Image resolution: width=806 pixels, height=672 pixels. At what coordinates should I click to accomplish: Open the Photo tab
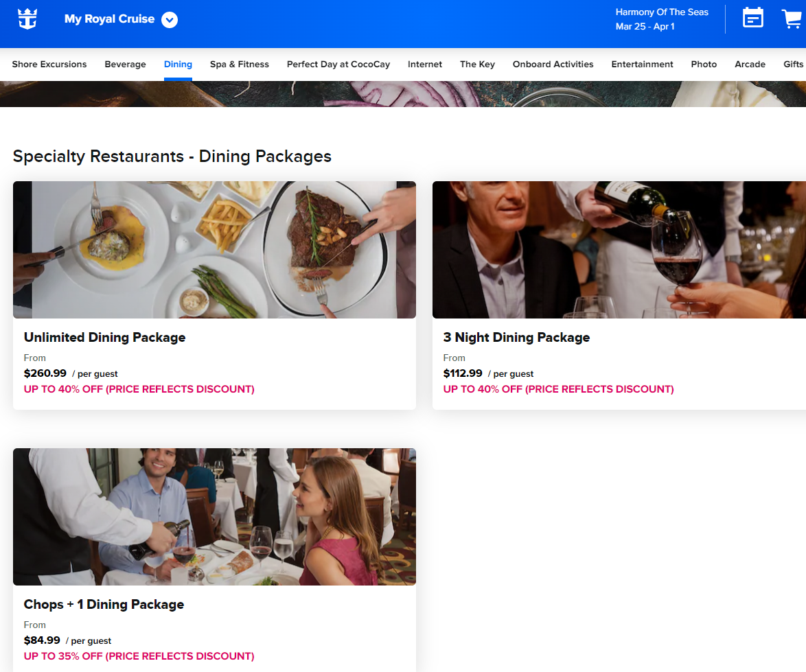(704, 65)
